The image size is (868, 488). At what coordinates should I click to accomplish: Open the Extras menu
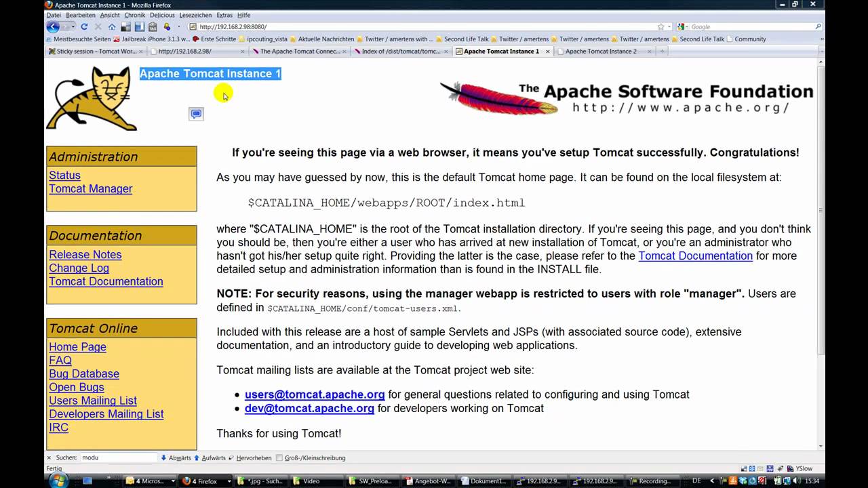pyautogui.click(x=224, y=15)
